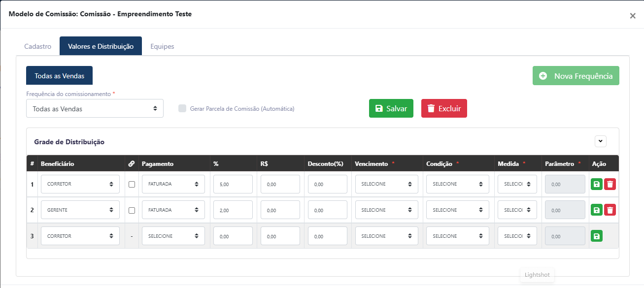Click the Condição column header

click(439, 163)
